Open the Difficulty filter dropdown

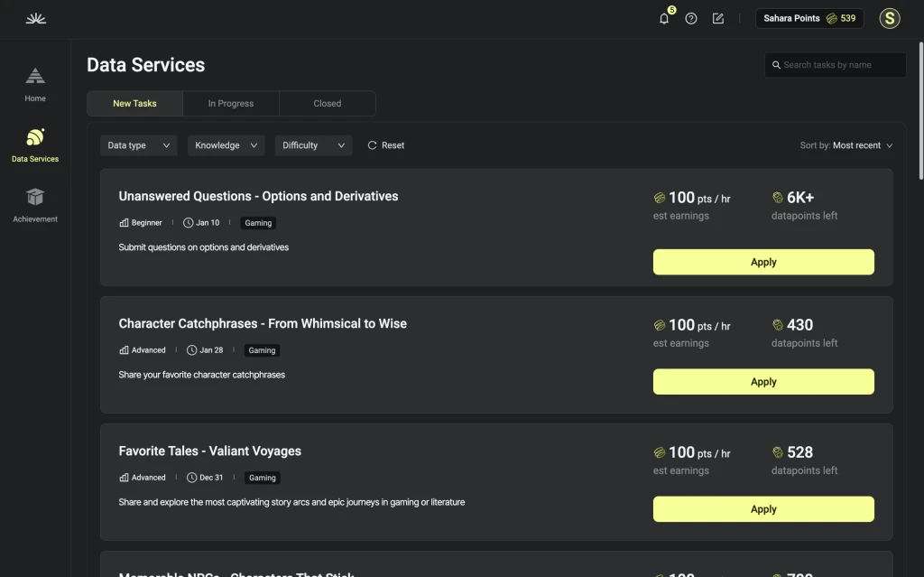(313, 144)
